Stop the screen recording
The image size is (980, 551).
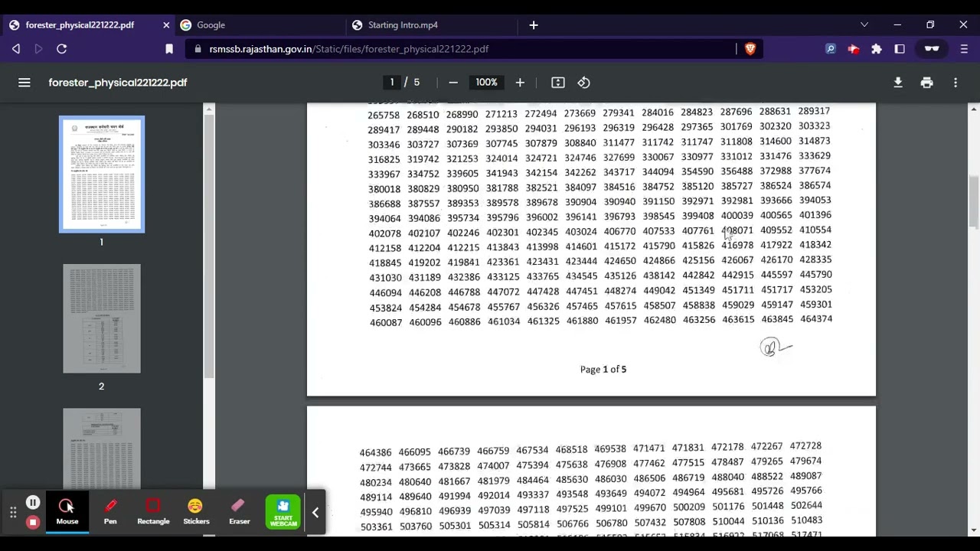33,522
